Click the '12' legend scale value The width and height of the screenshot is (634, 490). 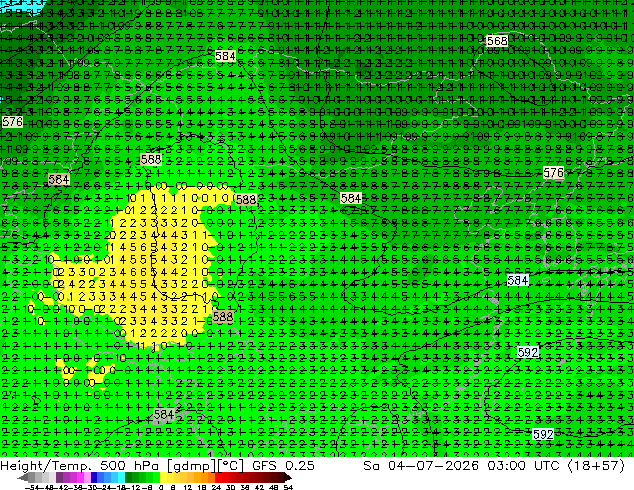[188, 487]
